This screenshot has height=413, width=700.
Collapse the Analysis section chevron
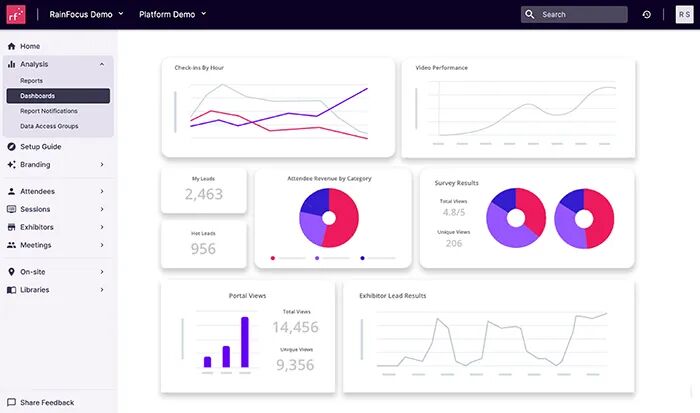102,64
